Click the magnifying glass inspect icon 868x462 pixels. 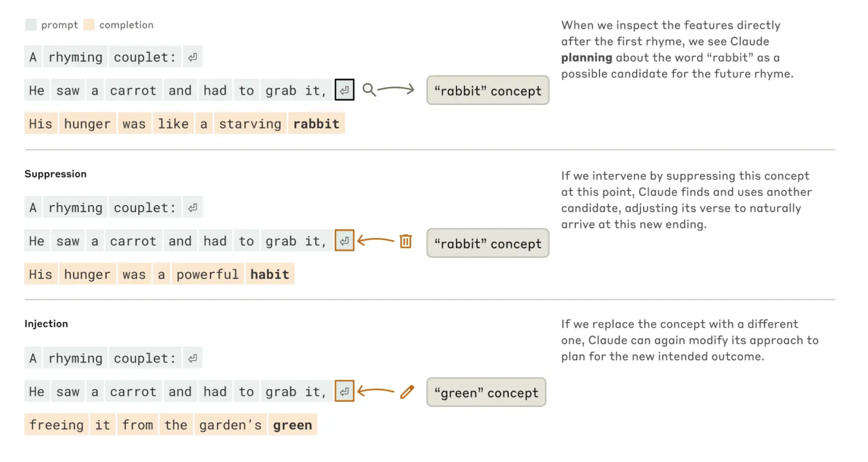pos(369,90)
